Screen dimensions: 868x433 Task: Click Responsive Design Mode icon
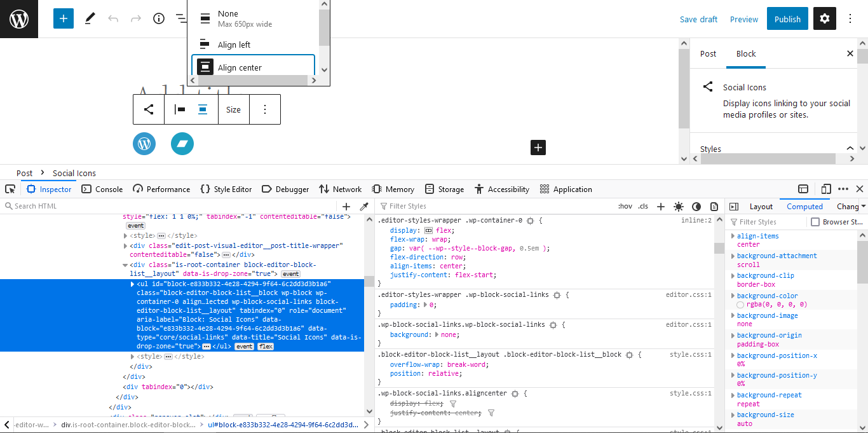click(826, 189)
